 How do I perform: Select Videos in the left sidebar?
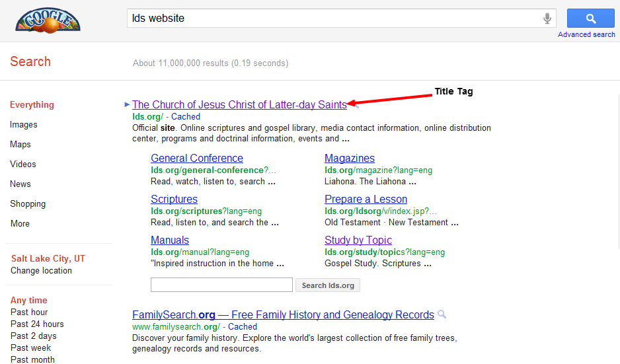[x=23, y=164]
